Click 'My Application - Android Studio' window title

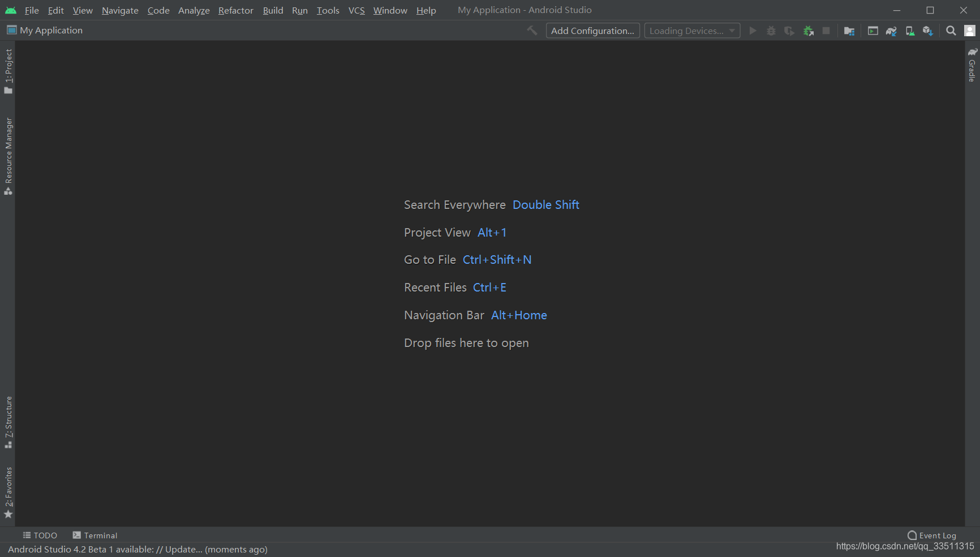point(525,10)
